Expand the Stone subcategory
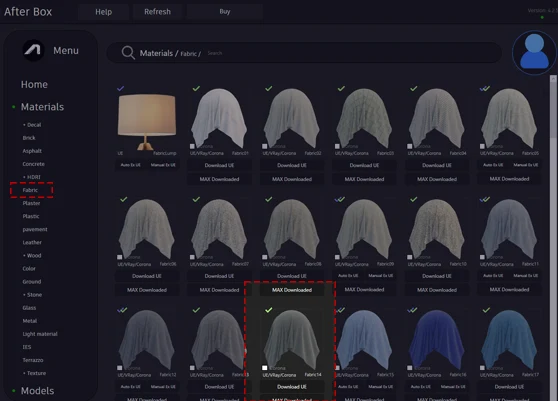 (x=32, y=295)
